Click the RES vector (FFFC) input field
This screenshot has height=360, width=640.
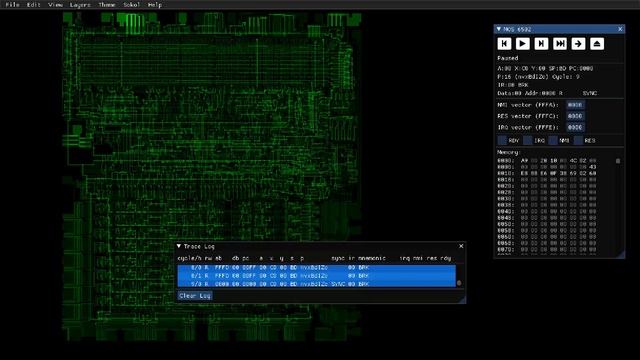[x=575, y=116]
